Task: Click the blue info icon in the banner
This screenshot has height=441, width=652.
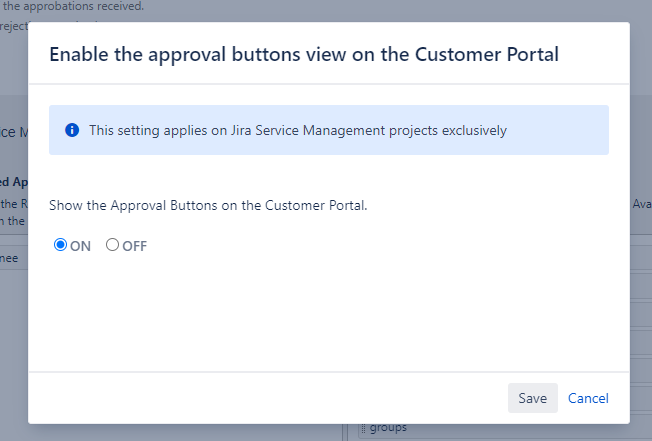Action: pos(72,130)
